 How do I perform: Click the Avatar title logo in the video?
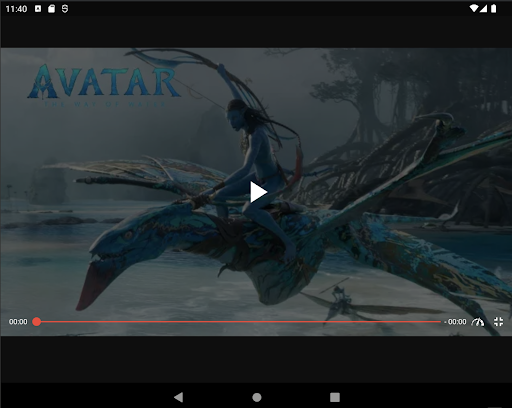click(x=104, y=85)
